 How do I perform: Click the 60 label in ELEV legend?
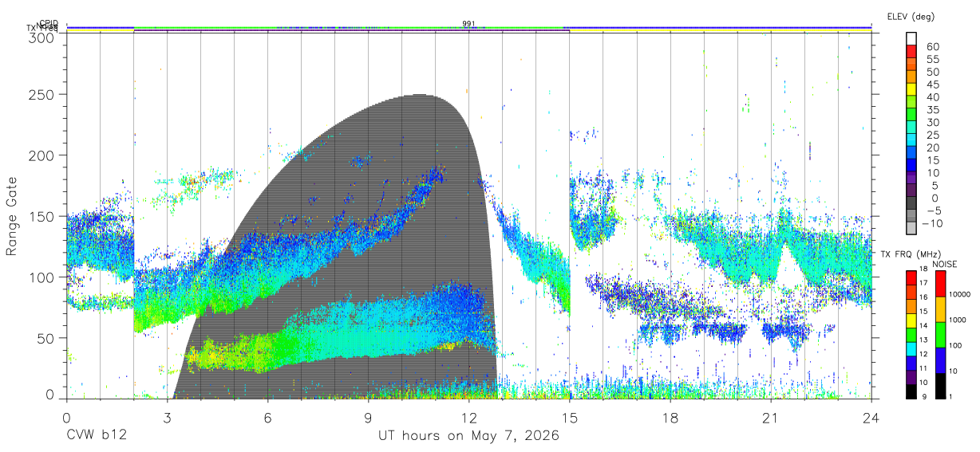pos(931,46)
